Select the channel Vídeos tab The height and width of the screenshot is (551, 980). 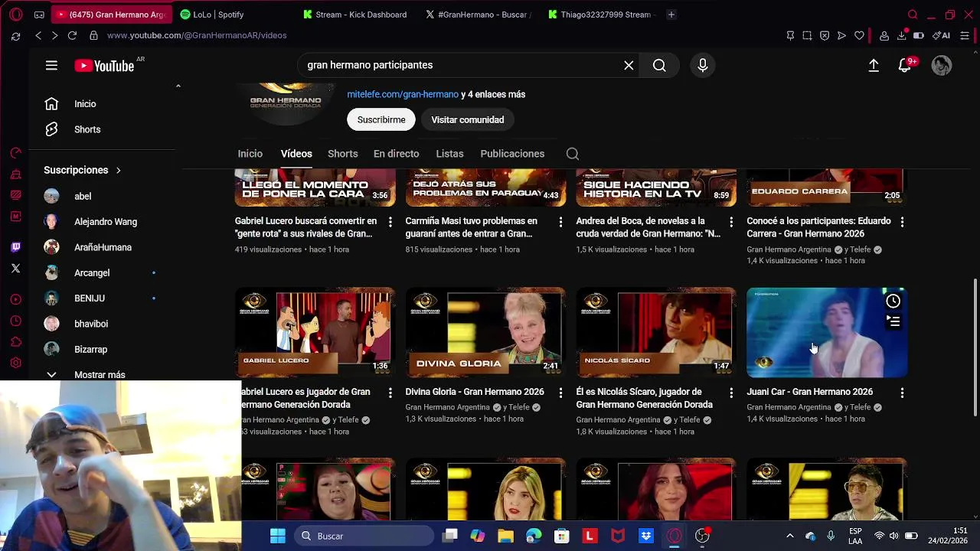pyautogui.click(x=296, y=154)
